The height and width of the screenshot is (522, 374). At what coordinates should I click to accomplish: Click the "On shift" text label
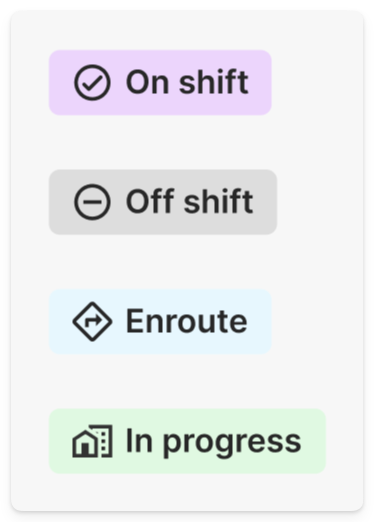187,82
